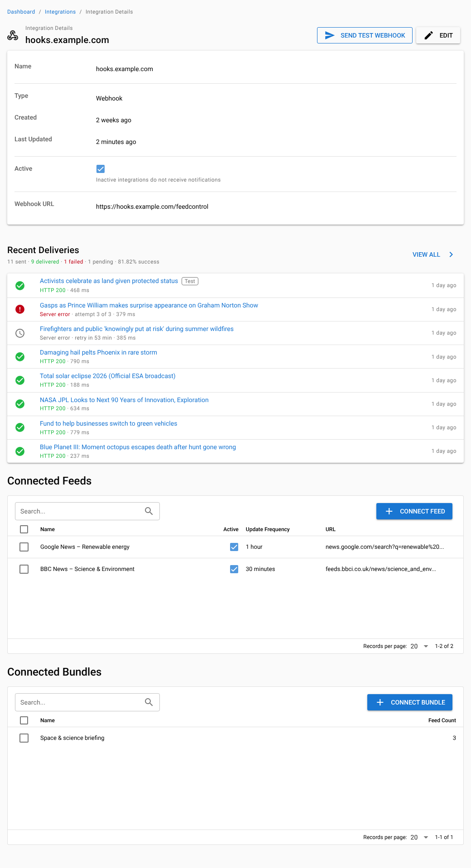
Task: Click the chevron arrow next to View All
Action: (x=451, y=254)
